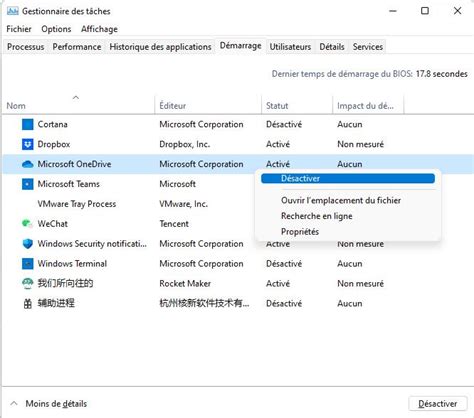
Task: Sort by the Nom column header
Action: (78, 106)
